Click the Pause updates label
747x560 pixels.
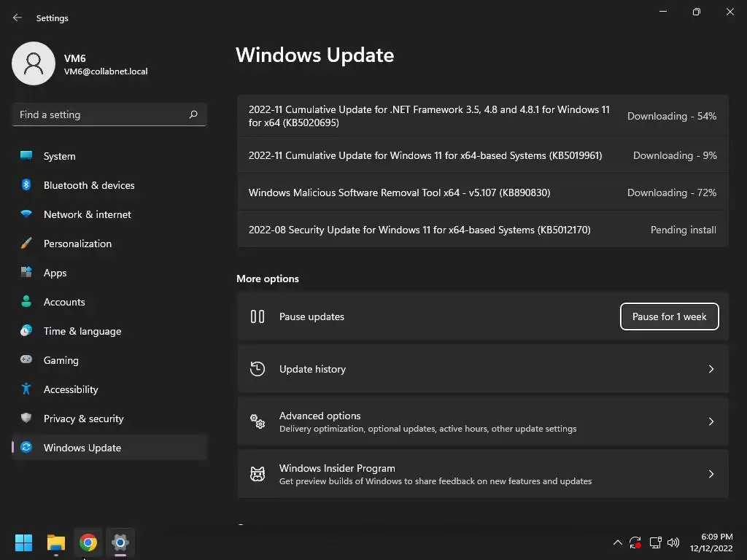click(x=311, y=316)
